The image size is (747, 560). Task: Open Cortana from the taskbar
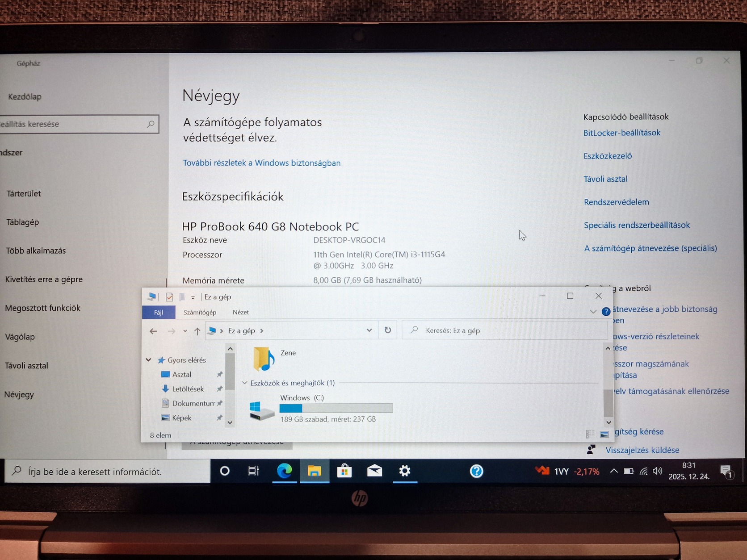pos(225,471)
